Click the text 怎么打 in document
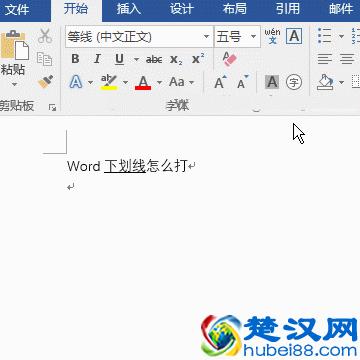The height and width of the screenshot is (360, 360). click(x=167, y=166)
